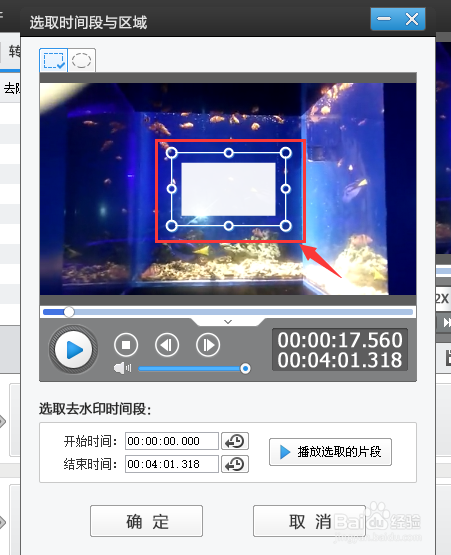Click the middle-right selection handle

pyautogui.click(x=286, y=189)
